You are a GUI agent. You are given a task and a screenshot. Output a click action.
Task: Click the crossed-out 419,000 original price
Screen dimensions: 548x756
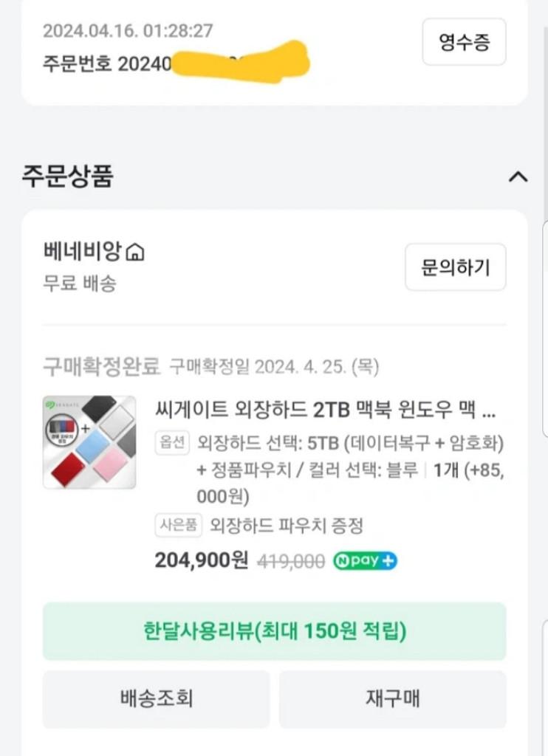[x=290, y=561]
